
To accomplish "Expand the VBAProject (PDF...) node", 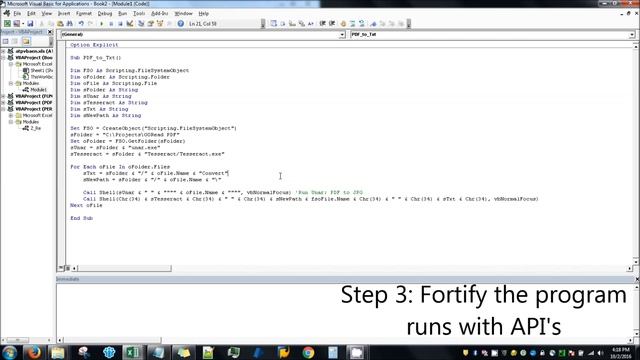I will coord(4,103).
